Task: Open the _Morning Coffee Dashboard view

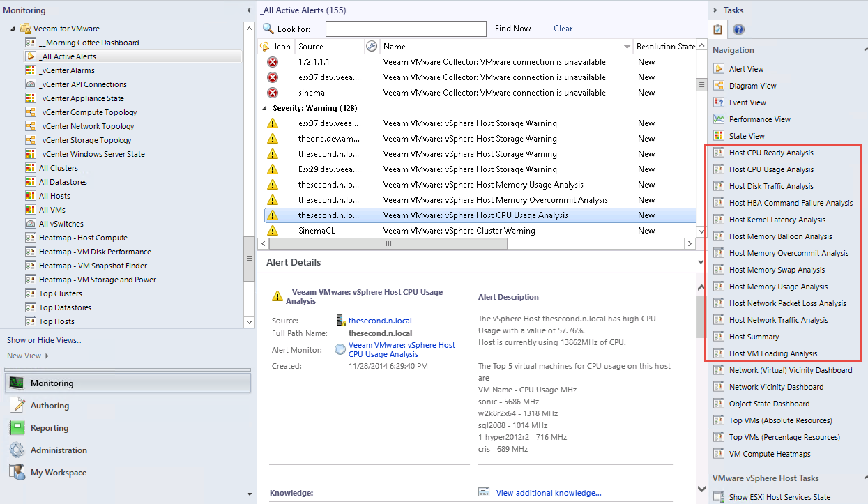Action: pyautogui.click(x=89, y=43)
